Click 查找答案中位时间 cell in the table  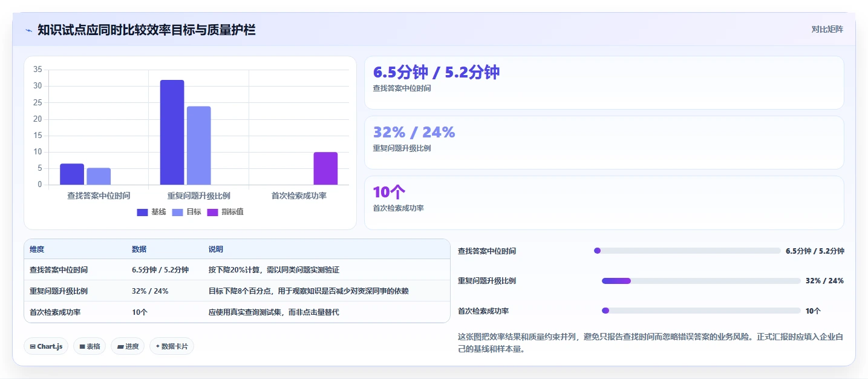point(59,270)
